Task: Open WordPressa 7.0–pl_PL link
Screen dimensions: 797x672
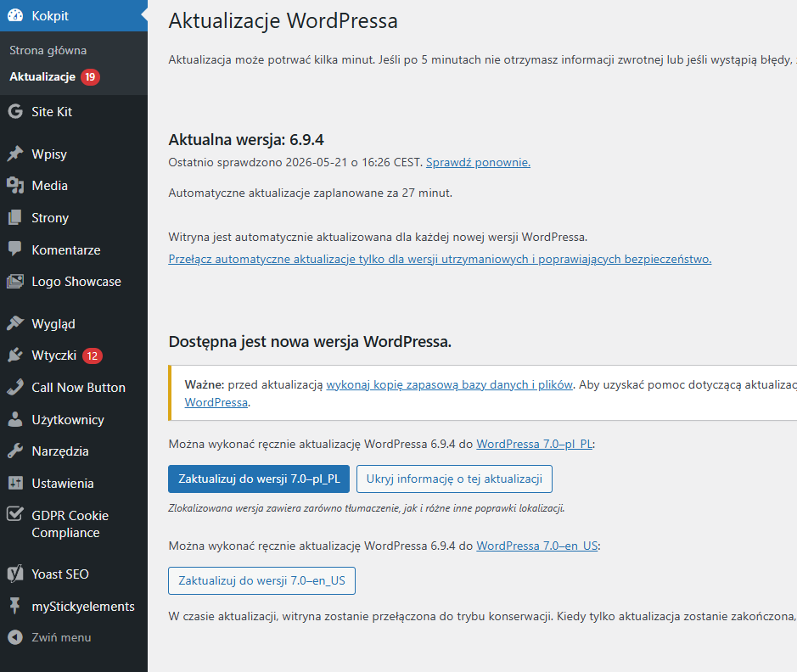Action: tap(534, 444)
